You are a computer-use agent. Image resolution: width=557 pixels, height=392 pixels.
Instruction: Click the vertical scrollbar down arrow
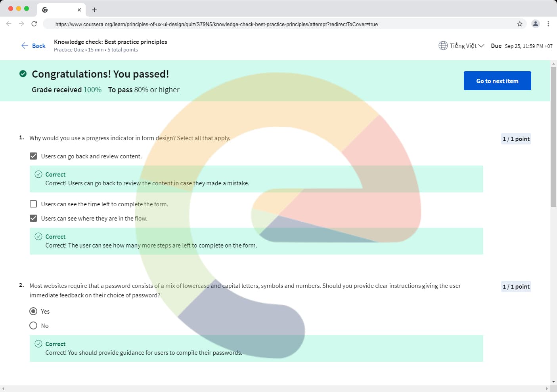553,382
